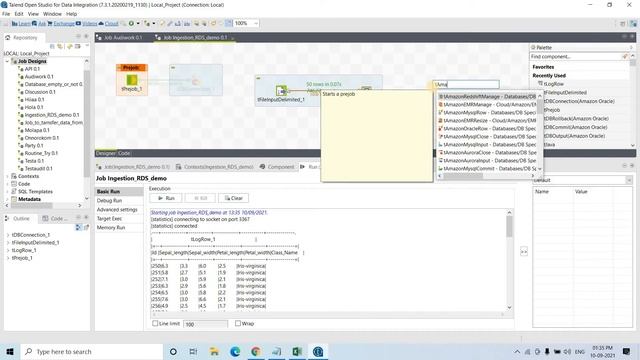Open the 100% zoom dropdown
This screenshot has width=640, height=360.
click(256, 24)
